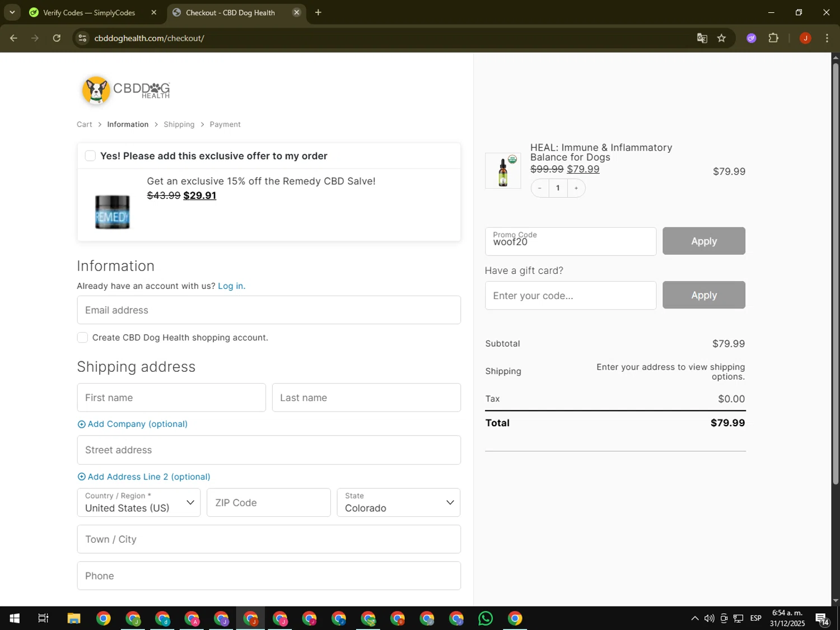Go to Cart breadcrumb
Screen dimensions: 840x630
85,124
